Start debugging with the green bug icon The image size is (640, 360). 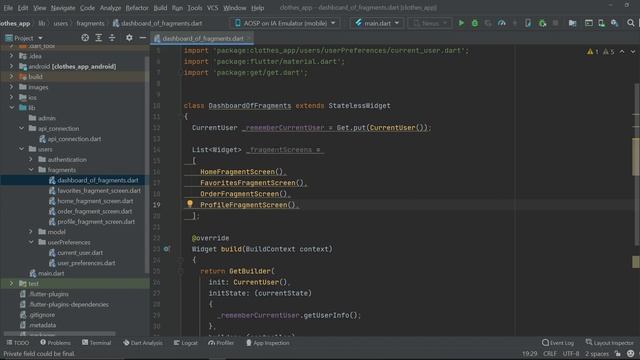pyautogui.click(x=475, y=23)
